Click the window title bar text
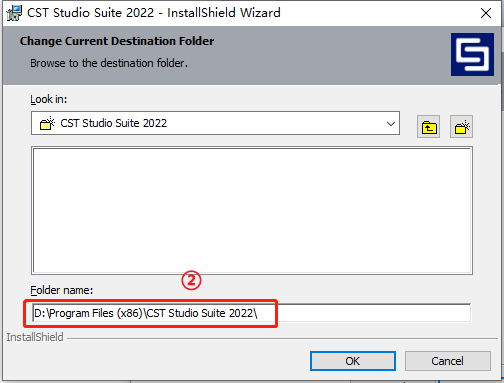Image resolution: width=504 pixels, height=383 pixels. point(154,13)
